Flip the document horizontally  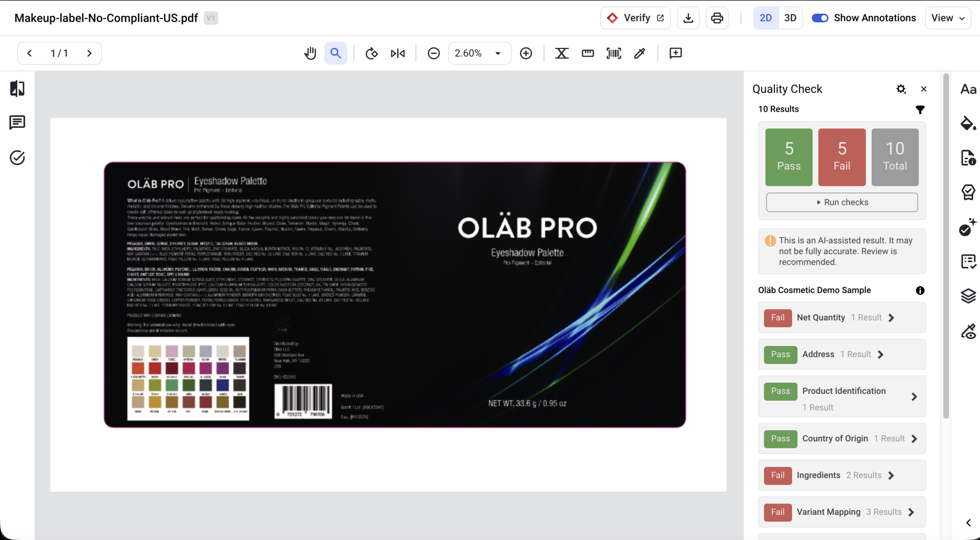click(x=398, y=53)
